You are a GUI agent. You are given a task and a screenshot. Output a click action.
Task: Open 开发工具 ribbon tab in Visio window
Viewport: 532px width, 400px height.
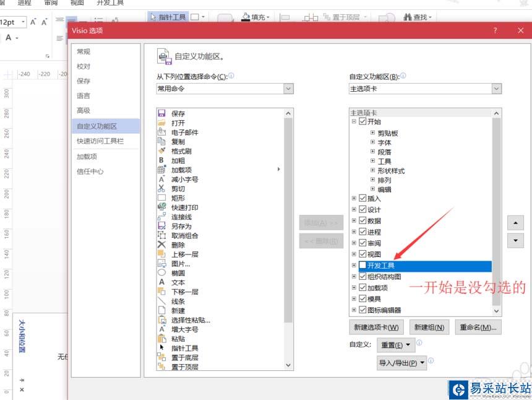coord(110,3)
